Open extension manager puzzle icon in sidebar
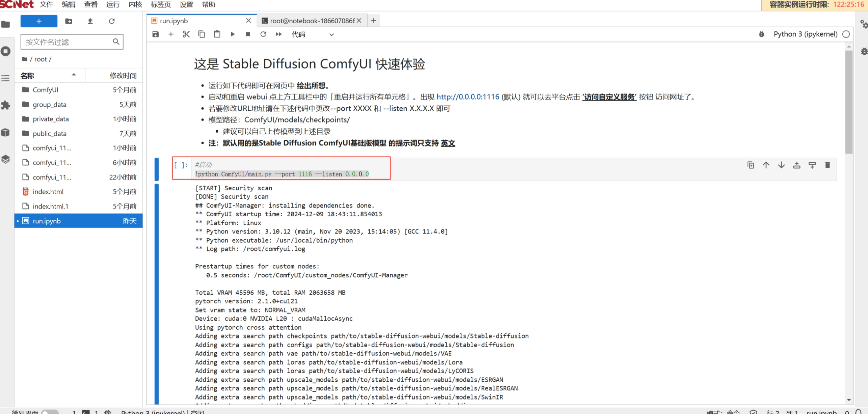 point(5,105)
